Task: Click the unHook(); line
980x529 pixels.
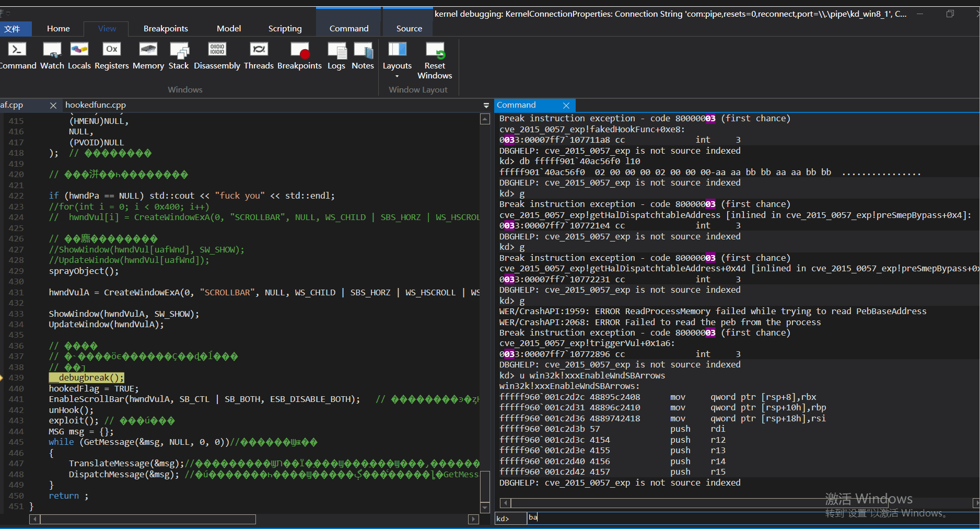Action: point(71,410)
